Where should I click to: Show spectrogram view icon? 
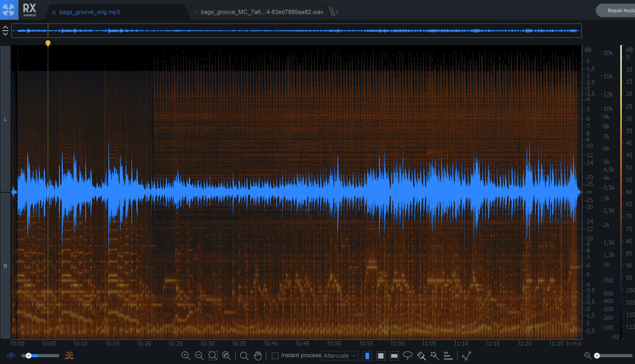[x=69, y=355]
